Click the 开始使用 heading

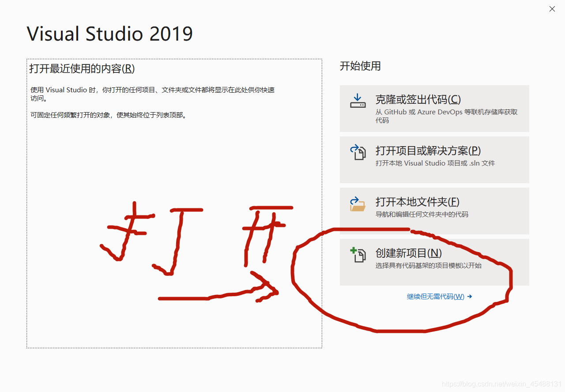click(360, 66)
